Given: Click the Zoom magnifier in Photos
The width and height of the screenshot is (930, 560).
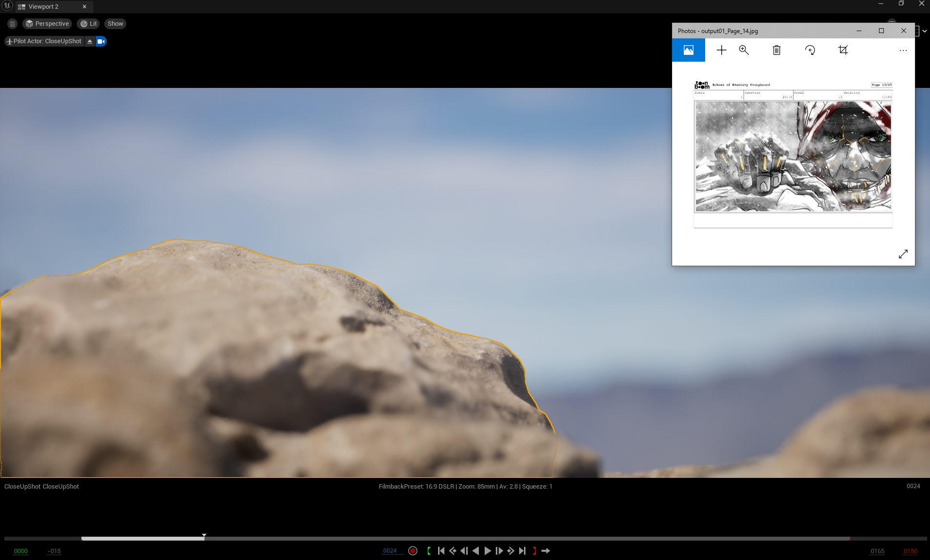Looking at the screenshot, I should point(744,50).
